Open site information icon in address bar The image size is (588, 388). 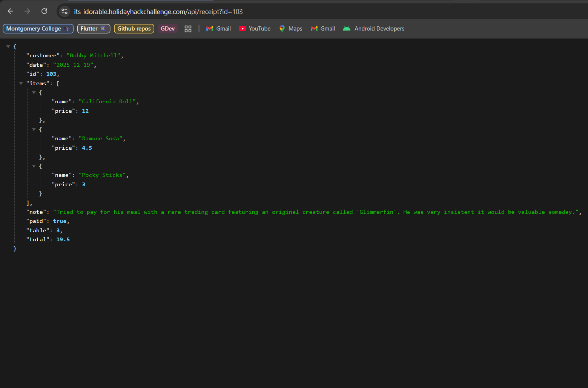point(65,11)
